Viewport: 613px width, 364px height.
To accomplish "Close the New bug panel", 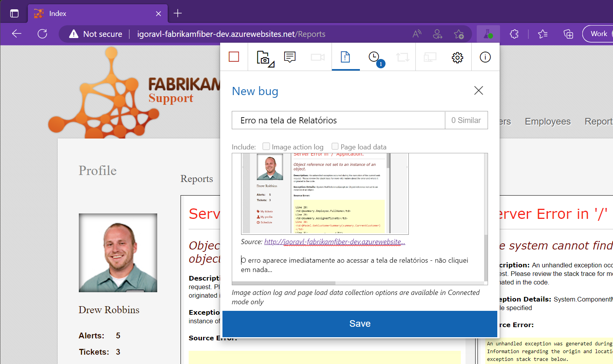I will (x=478, y=90).
